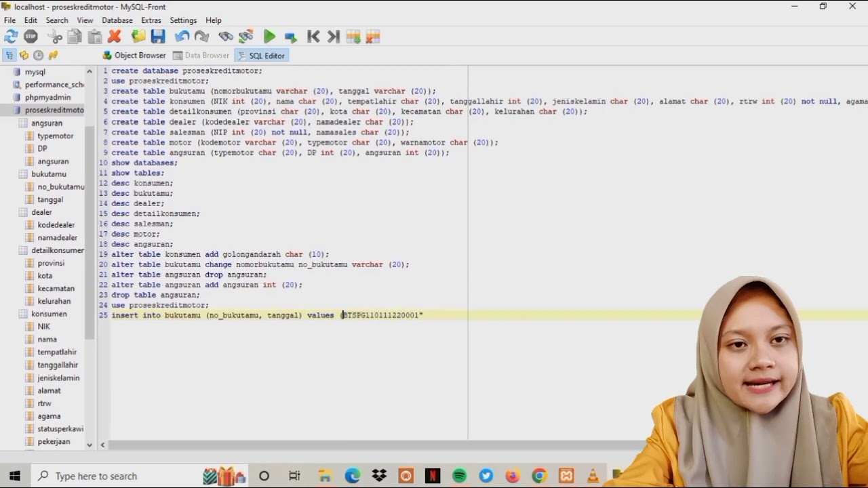This screenshot has width=868, height=488.
Task: Click tree scrollbar up arrow
Action: [x=90, y=71]
